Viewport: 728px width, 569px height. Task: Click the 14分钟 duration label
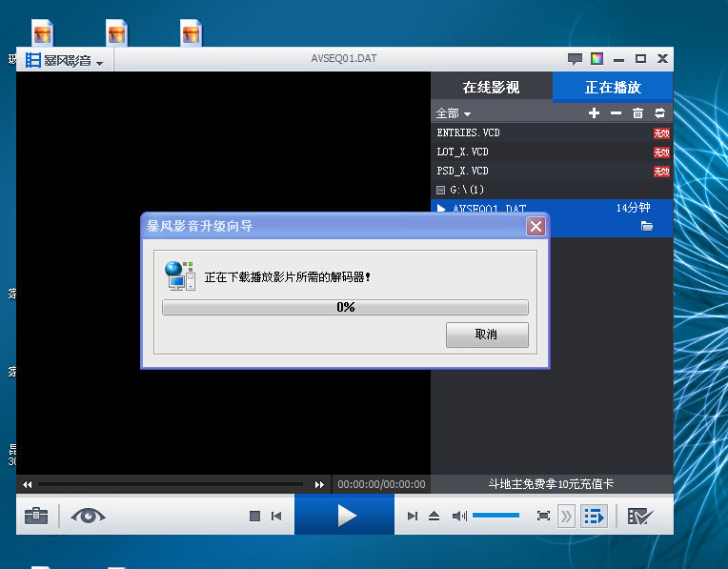coord(633,208)
